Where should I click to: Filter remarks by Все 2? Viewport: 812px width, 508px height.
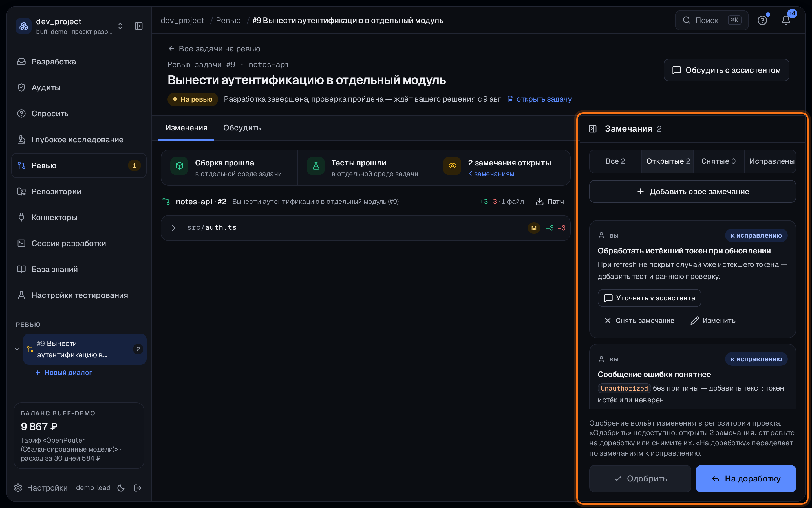coord(615,161)
